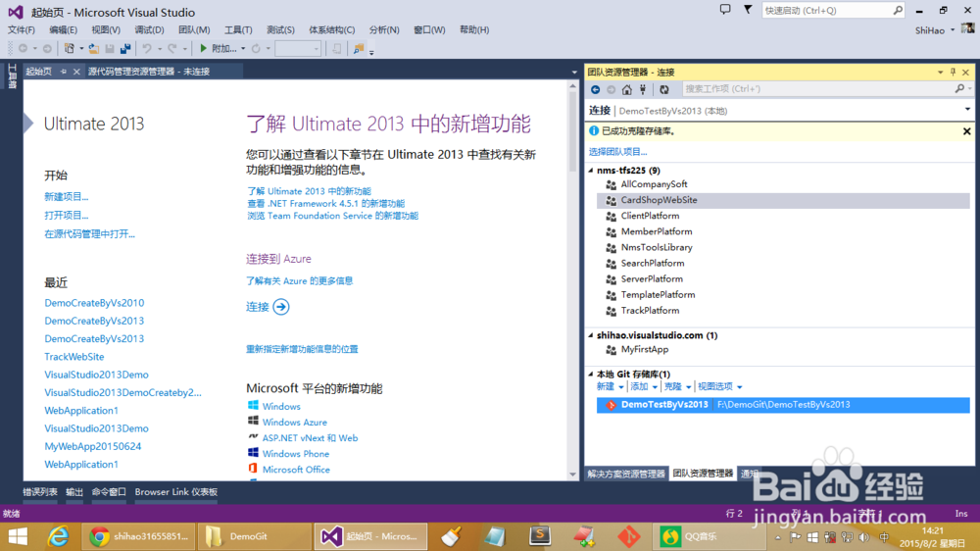The height and width of the screenshot is (551, 980).
Task: Click the circular arrow next to 连接
Action: coord(281,307)
